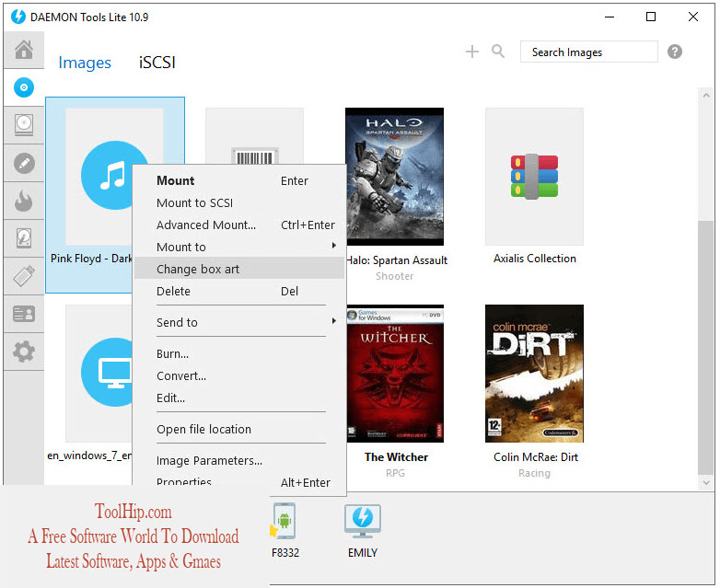This screenshot has width=720, height=588.
Task: Choose Advanced Mount... menu entry
Action: (239, 225)
